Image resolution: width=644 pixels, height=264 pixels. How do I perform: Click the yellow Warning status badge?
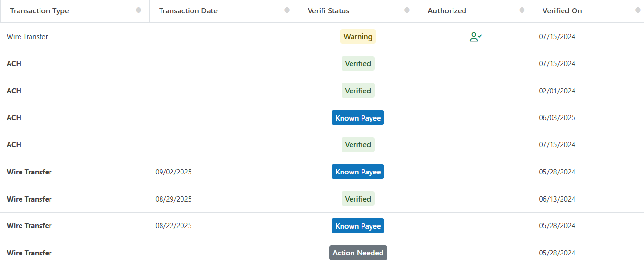(358, 37)
